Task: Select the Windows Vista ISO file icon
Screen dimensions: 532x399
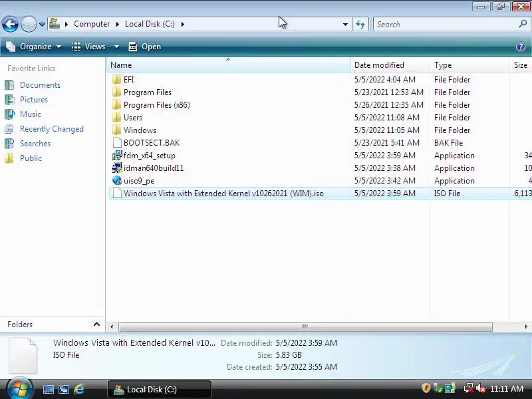Action: [x=117, y=194]
